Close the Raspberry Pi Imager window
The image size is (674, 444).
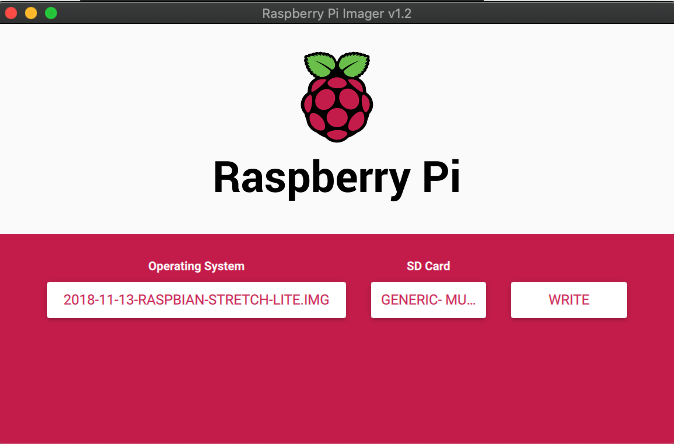coord(11,13)
